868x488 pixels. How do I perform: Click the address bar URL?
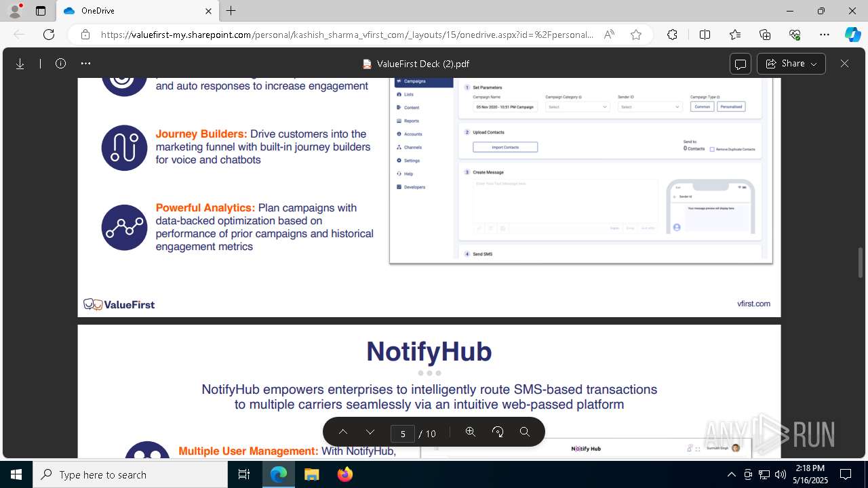(x=347, y=35)
